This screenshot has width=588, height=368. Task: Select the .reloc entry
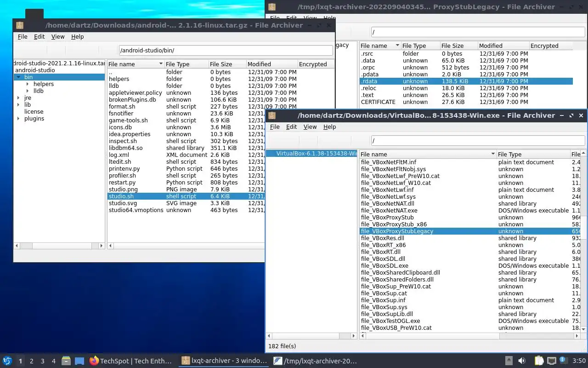pyautogui.click(x=368, y=88)
